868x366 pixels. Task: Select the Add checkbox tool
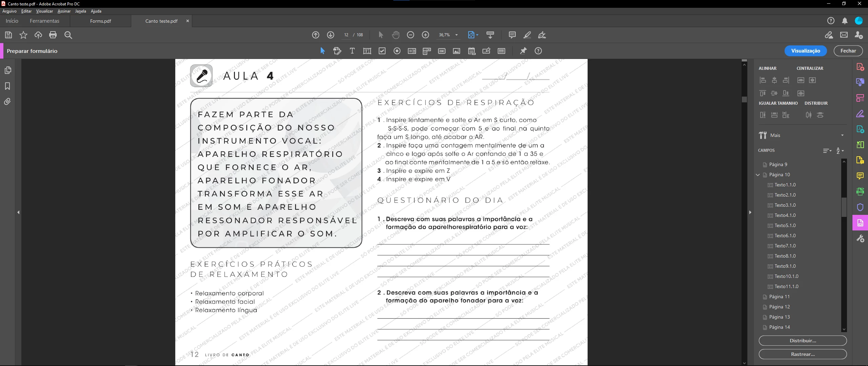point(382,51)
